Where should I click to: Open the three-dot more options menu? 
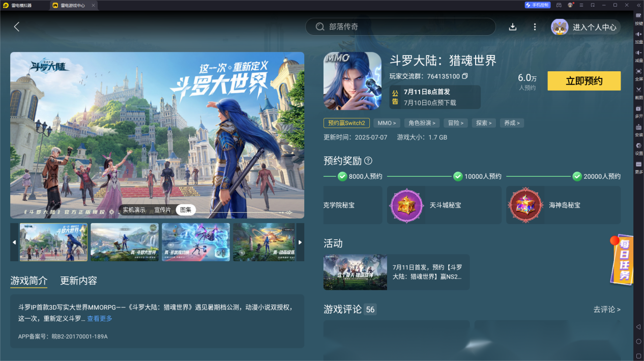[x=535, y=27]
